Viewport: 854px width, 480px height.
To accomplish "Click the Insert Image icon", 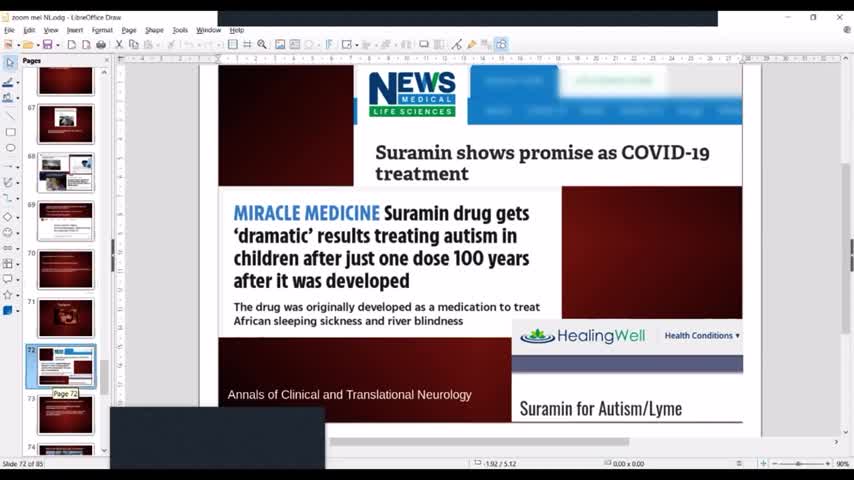I will (x=280, y=45).
